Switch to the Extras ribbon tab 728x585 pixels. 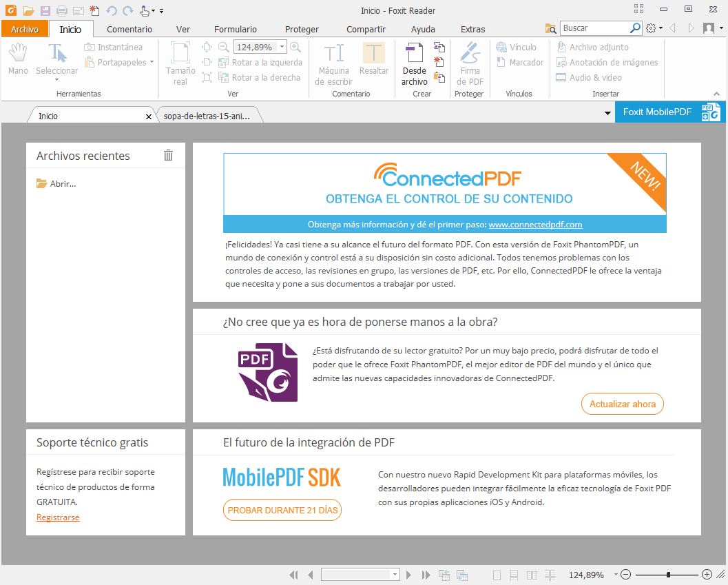pos(472,29)
